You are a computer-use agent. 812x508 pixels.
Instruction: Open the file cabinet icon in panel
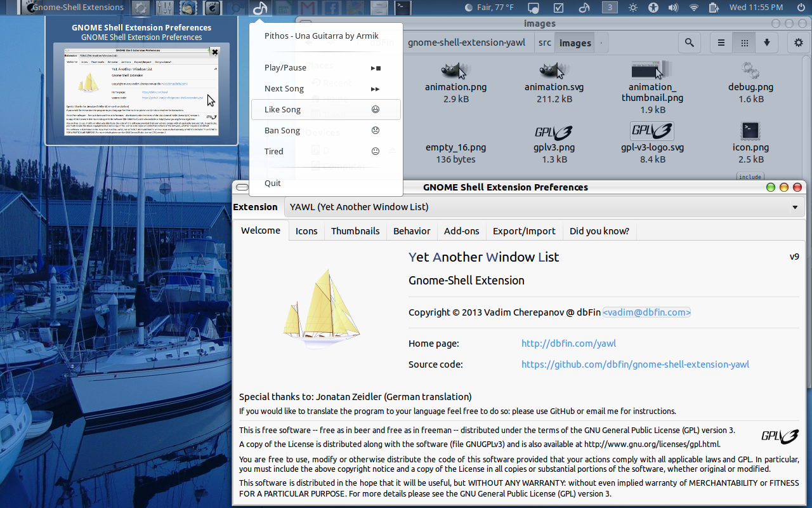(x=379, y=8)
